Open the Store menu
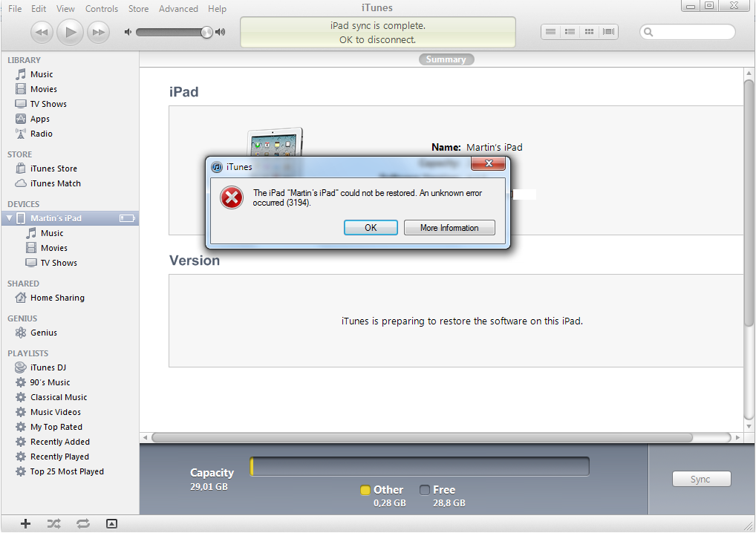The height and width of the screenshot is (533, 756). click(138, 9)
